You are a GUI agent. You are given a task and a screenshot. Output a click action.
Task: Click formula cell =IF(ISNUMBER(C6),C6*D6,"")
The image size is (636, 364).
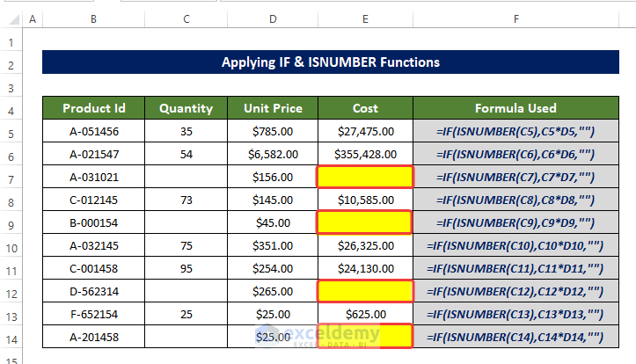pyautogui.click(x=516, y=154)
